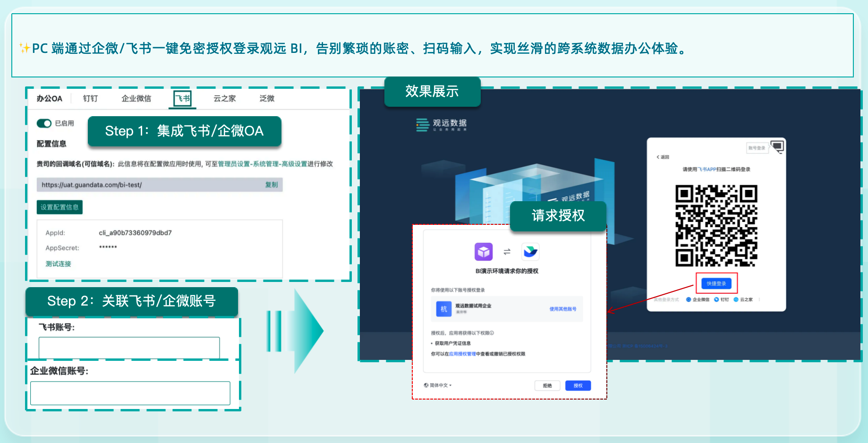Focus the 企业微信账号 input box
Image resolution: width=868 pixels, height=443 pixels.
point(130,393)
